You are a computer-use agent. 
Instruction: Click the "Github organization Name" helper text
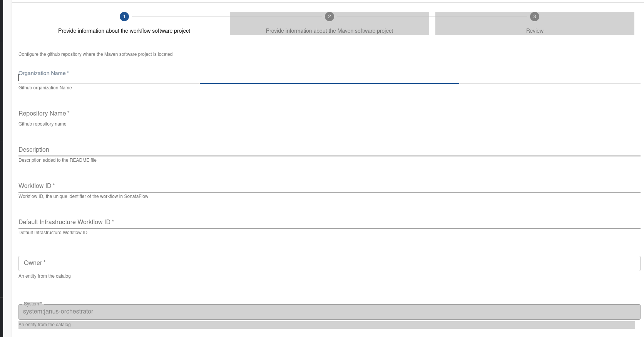point(45,88)
